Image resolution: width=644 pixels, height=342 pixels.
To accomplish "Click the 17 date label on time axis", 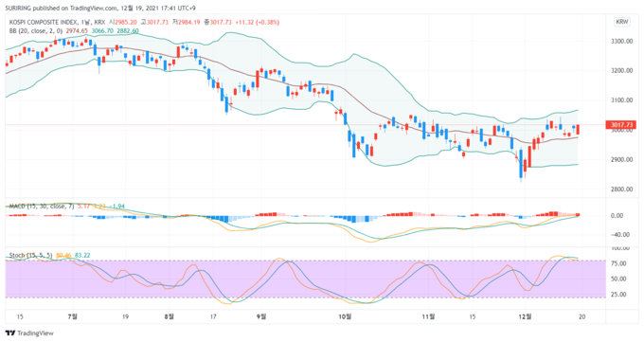I will pyautogui.click(x=213, y=316).
